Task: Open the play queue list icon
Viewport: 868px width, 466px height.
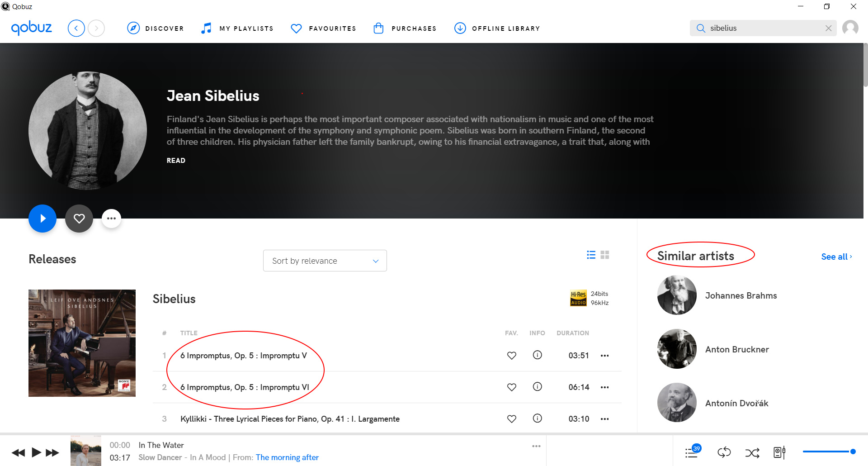Action: 692,452
